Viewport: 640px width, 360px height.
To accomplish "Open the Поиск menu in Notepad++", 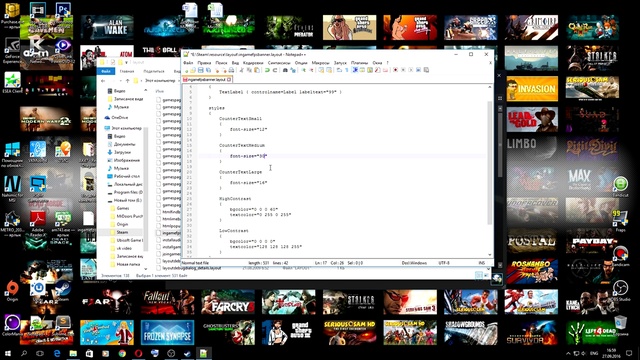I will click(x=221, y=63).
